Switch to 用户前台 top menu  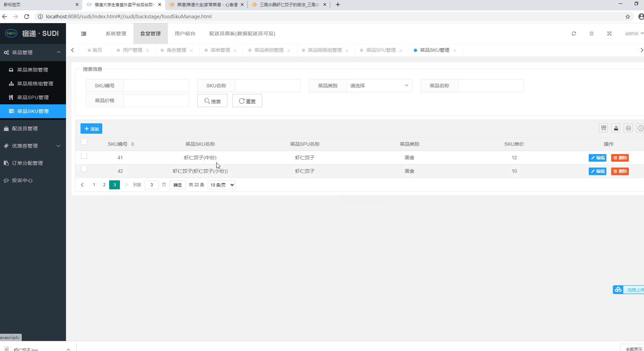185,34
